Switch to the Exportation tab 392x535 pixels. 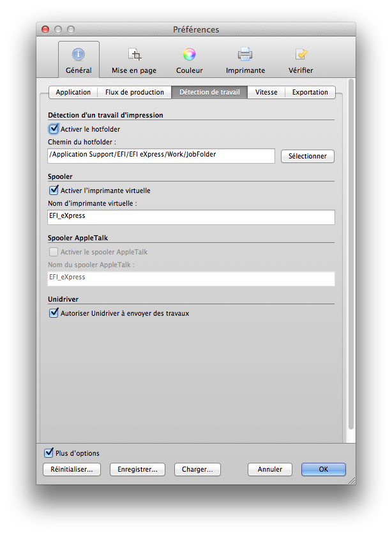pos(310,92)
